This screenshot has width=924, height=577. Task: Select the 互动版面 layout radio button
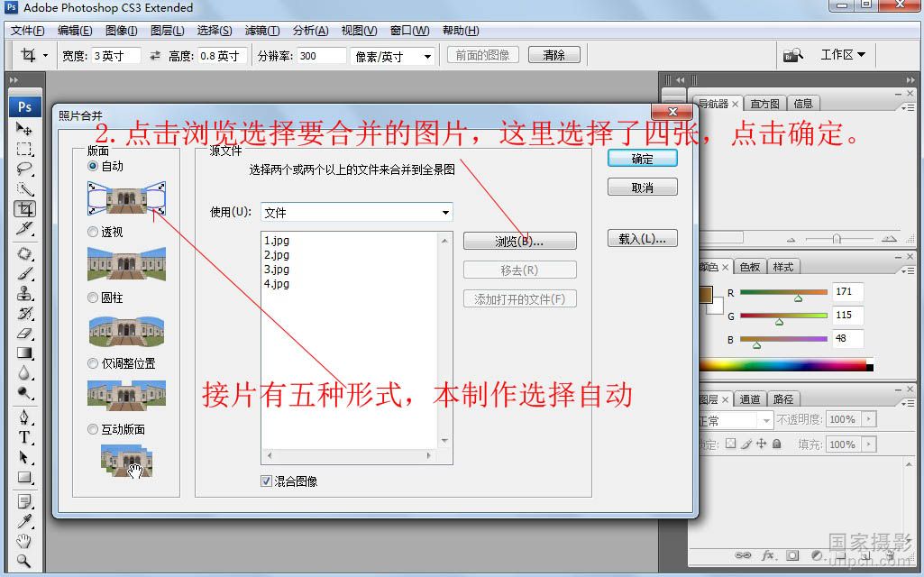(93, 429)
